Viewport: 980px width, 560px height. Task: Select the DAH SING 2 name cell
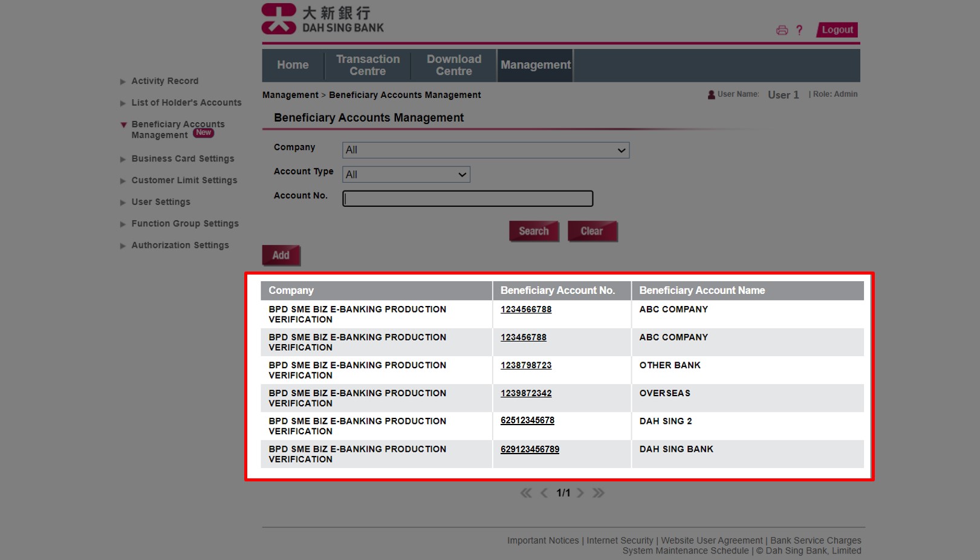pyautogui.click(x=748, y=426)
